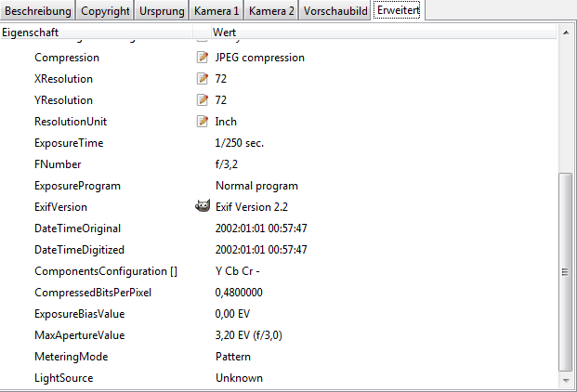The image size is (577, 392).
Task: Sort by the Eigenschaft column header
Action: click(x=97, y=33)
